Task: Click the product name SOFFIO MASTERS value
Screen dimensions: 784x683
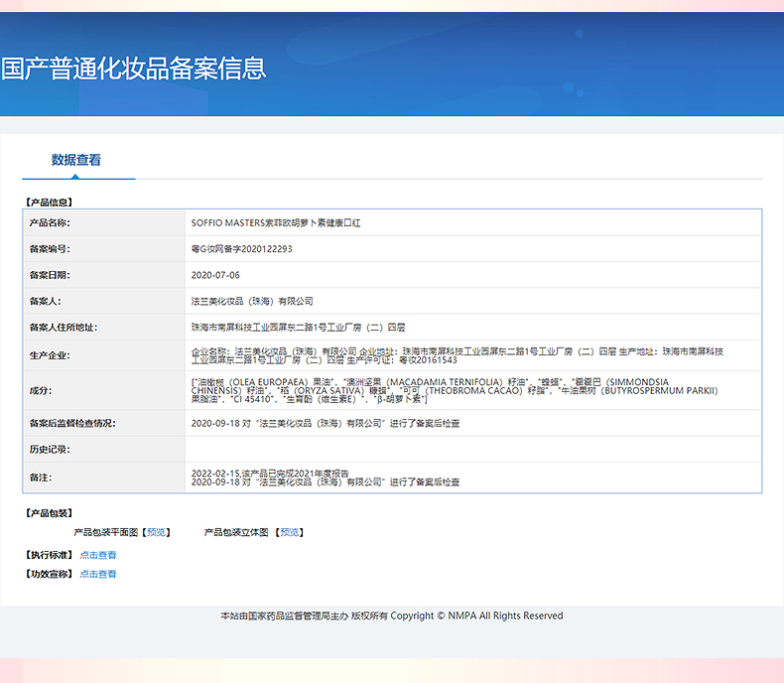Action: point(276,223)
